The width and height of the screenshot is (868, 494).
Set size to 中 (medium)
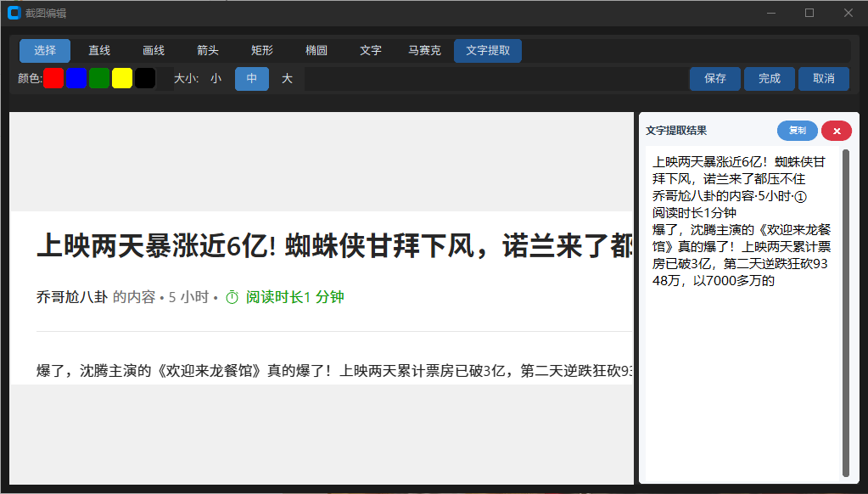252,79
